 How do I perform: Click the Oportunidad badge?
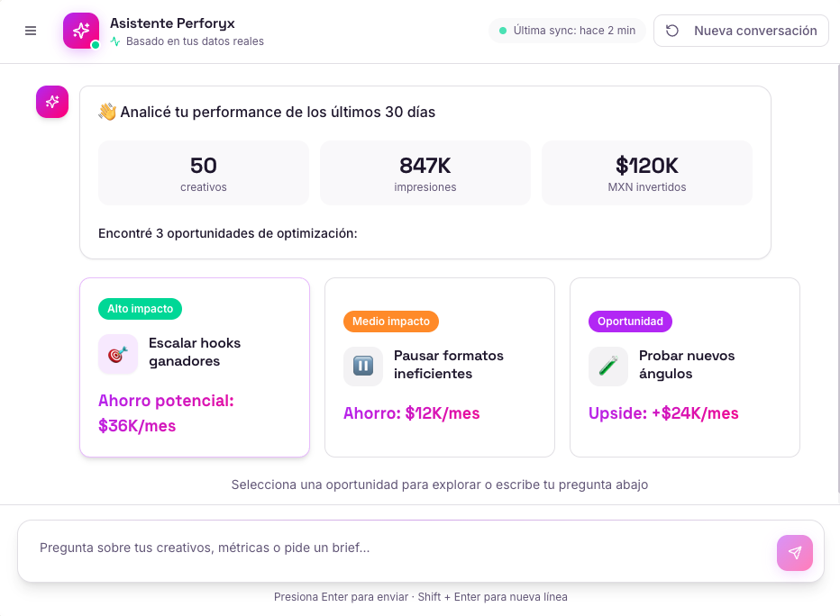(630, 321)
